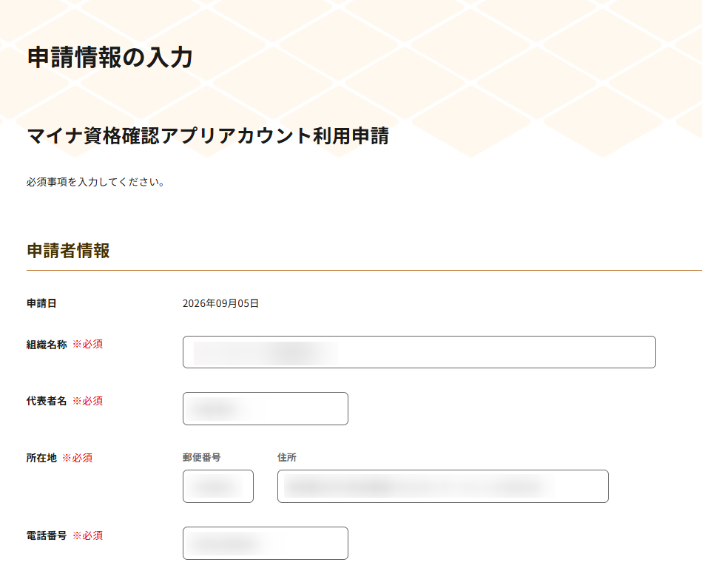Click the 必須事項を入力してください instruction text
This screenshot has width=702, height=588.
[95, 182]
